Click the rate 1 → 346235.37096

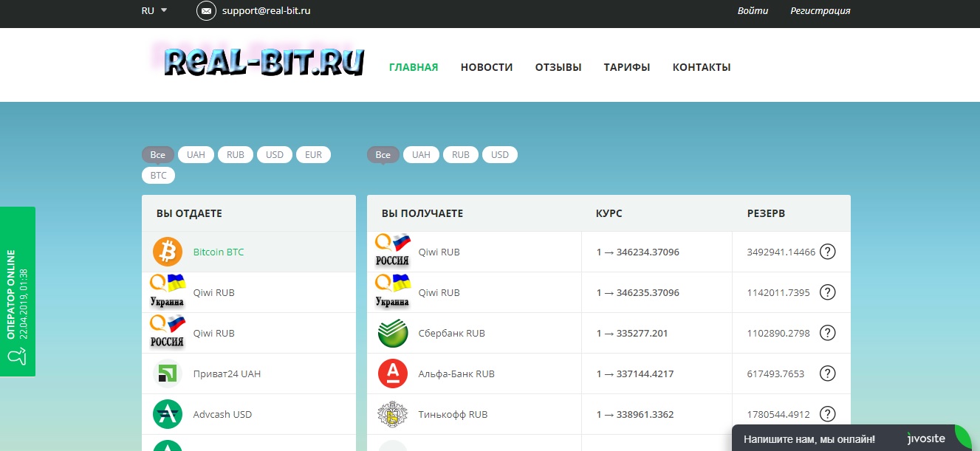point(638,293)
